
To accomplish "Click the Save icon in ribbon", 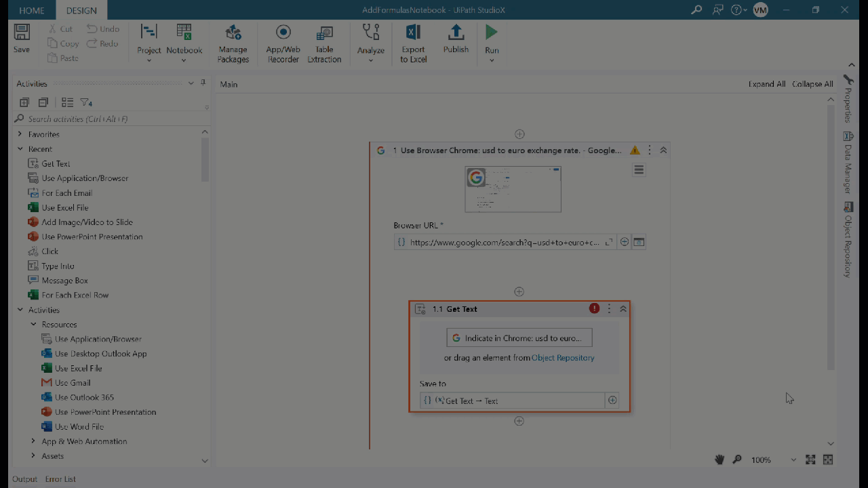I will (x=22, y=38).
